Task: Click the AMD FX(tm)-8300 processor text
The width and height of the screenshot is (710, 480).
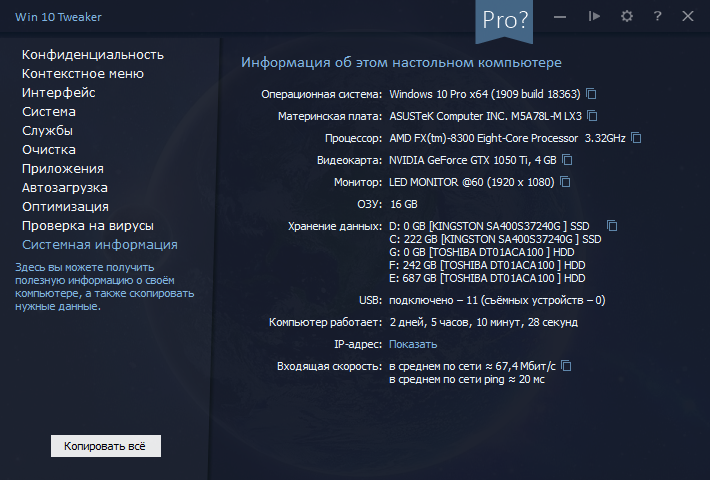Action: click(x=507, y=138)
